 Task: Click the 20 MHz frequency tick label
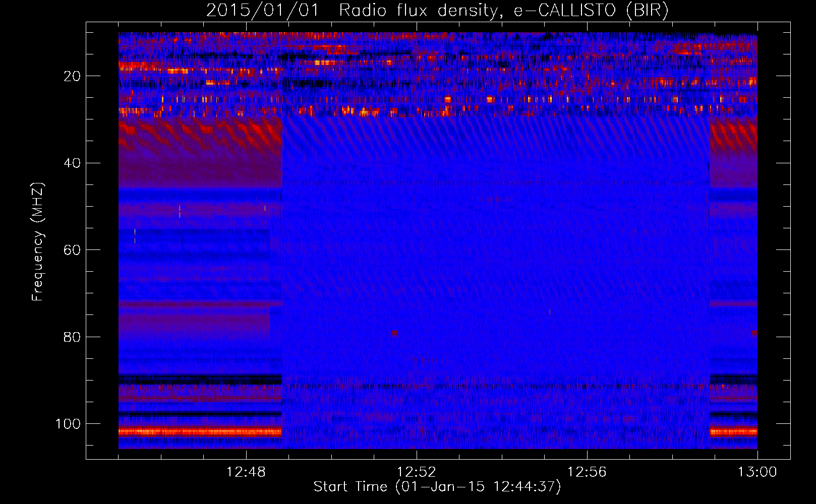[x=72, y=77]
